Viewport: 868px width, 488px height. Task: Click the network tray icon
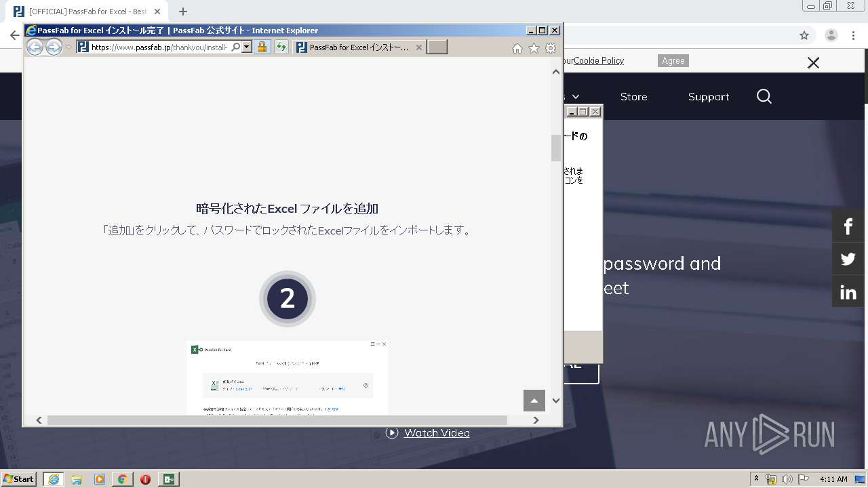[x=771, y=479]
